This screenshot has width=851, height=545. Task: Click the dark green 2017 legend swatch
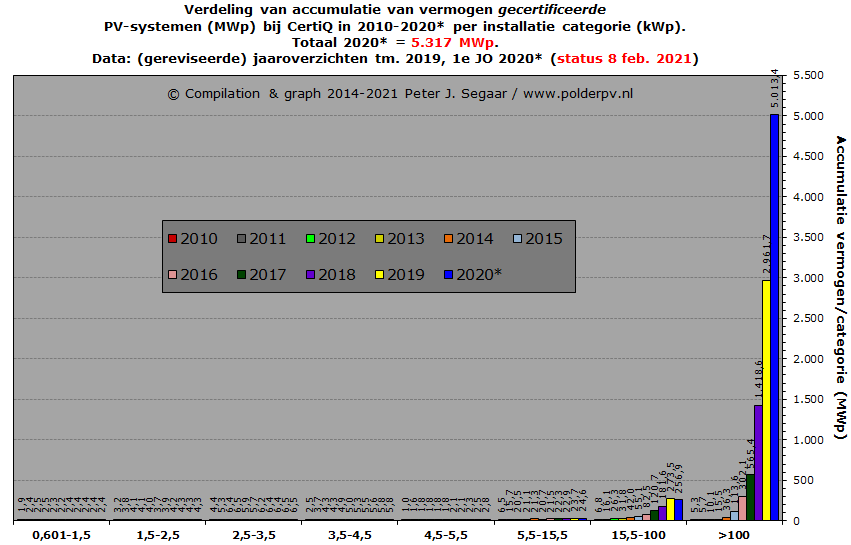[242, 275]
